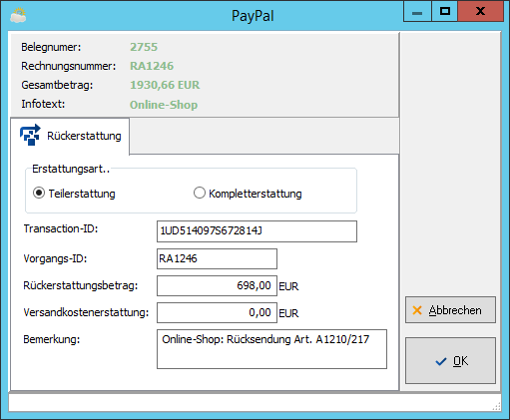Select the Kompletterstattung radio button
This screenshot has height=420, width=510.
[200, 193]
